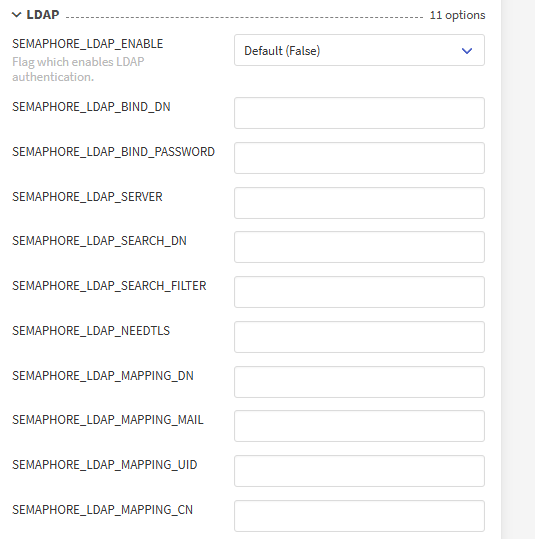Collapse the LDAP section chevron
Screen dimensions: 535x539
click(17, 15)
